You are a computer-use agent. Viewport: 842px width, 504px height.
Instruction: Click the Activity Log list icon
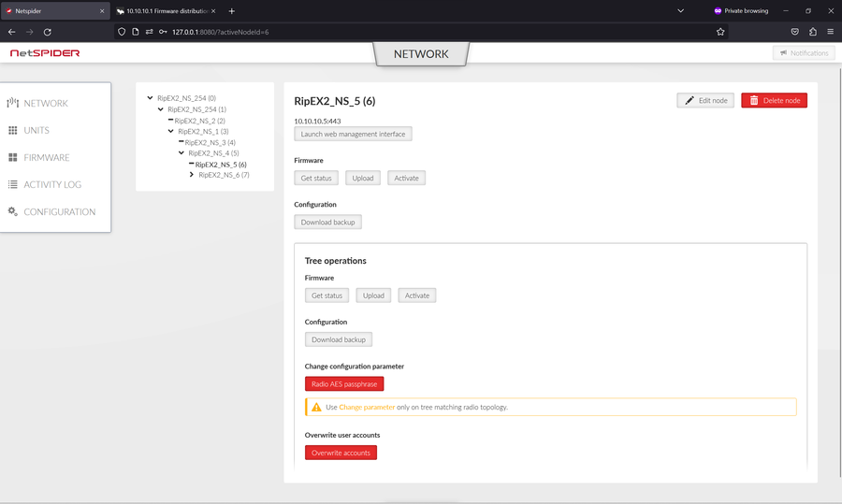point(13,184)
